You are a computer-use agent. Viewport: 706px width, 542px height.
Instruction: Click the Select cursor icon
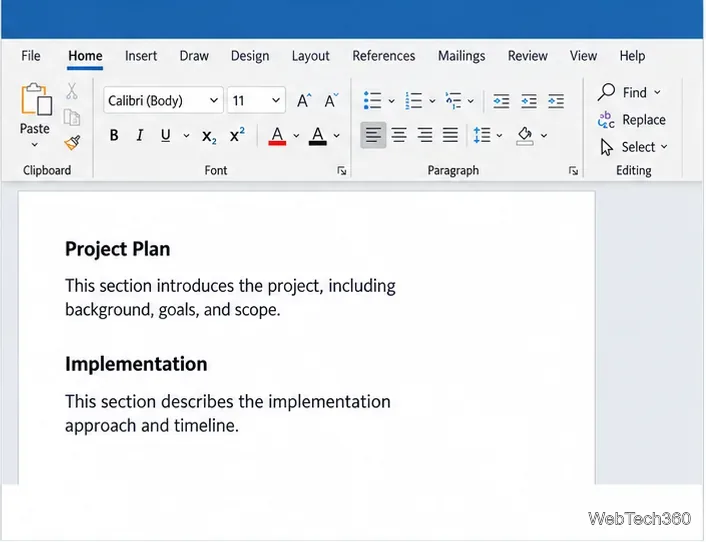(606, 147)
